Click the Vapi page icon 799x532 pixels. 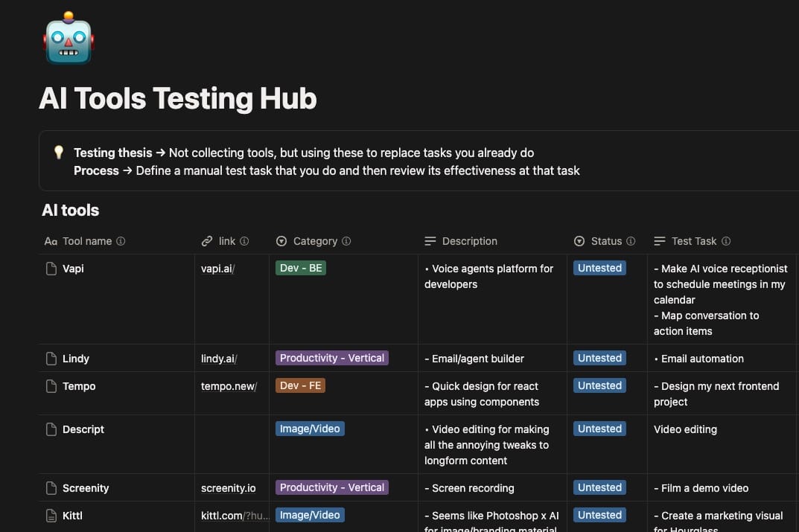tap(51, 269)
